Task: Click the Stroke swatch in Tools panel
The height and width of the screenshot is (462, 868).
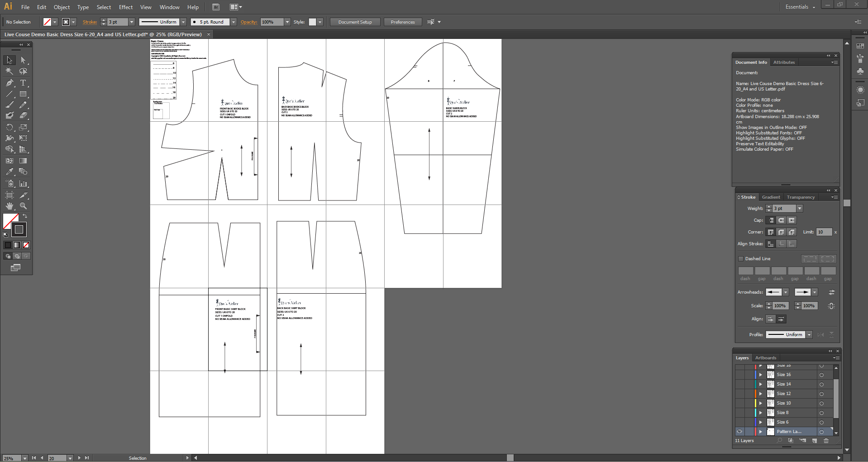Action: [x=19, y=229]
